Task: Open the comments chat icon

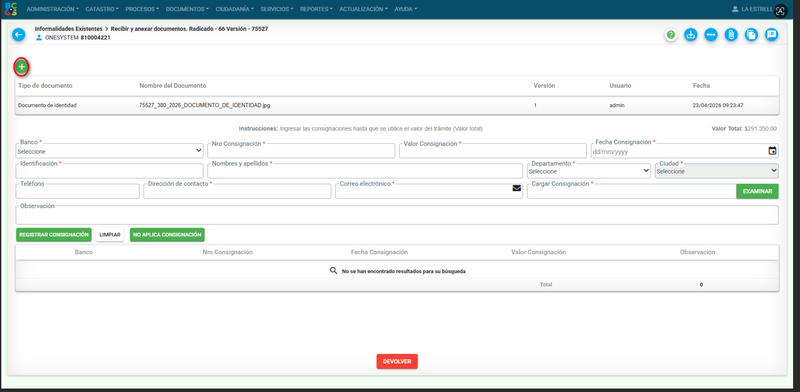Action: pos(771,35)
